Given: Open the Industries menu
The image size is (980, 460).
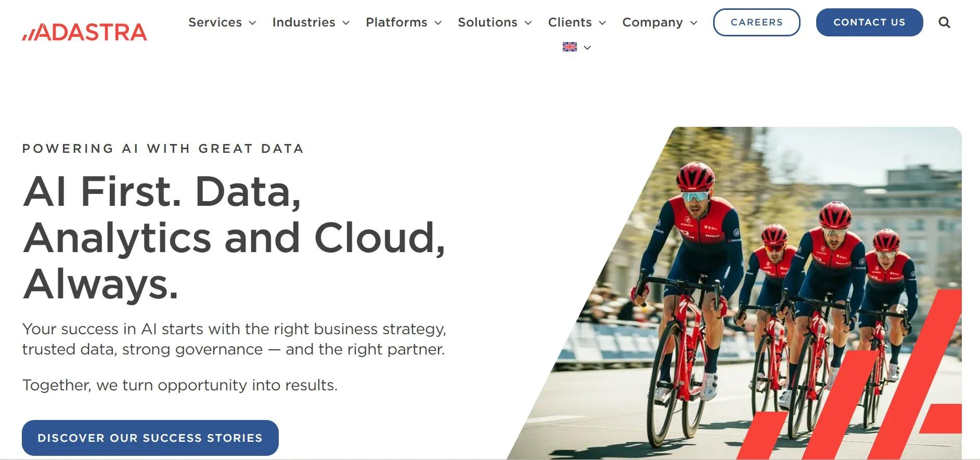Looking at the screenshot, I should tap(304, 22).
